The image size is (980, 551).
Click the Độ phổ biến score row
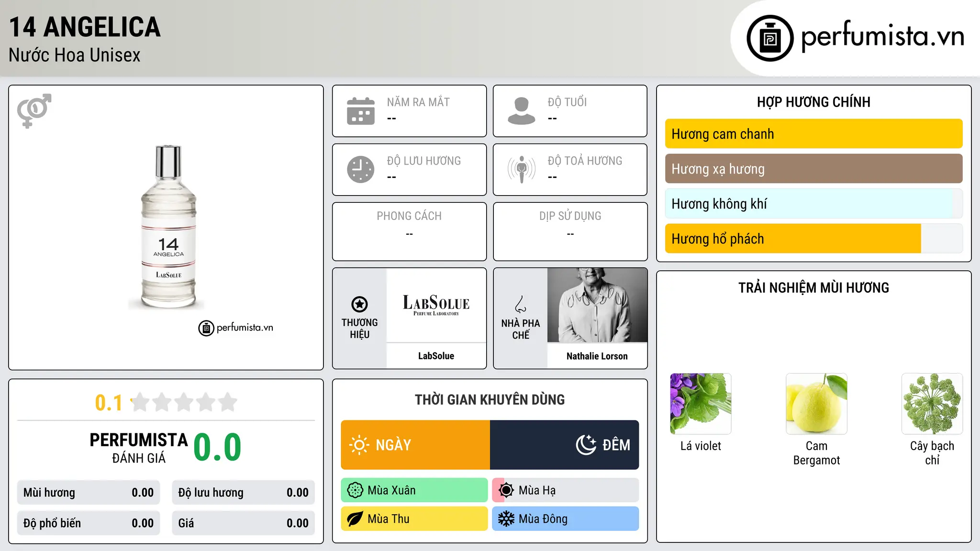click(x=89, y=523)
